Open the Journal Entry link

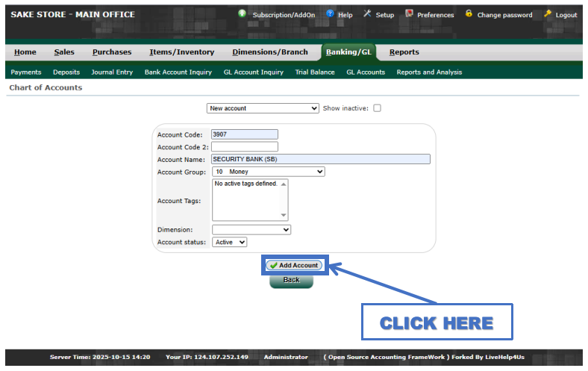tap(112, 72)
